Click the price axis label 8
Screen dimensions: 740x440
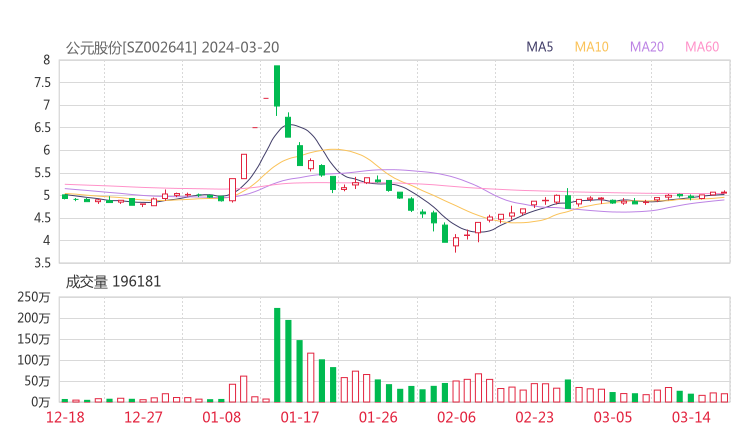point(46,60)
